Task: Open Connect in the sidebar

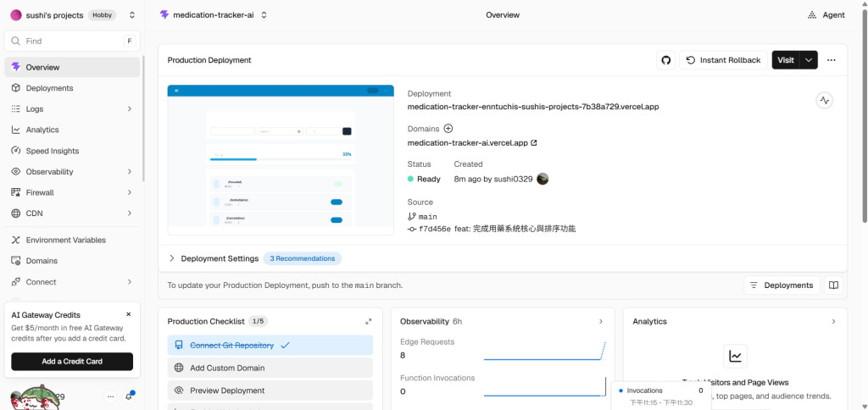Action: point(72,281)
